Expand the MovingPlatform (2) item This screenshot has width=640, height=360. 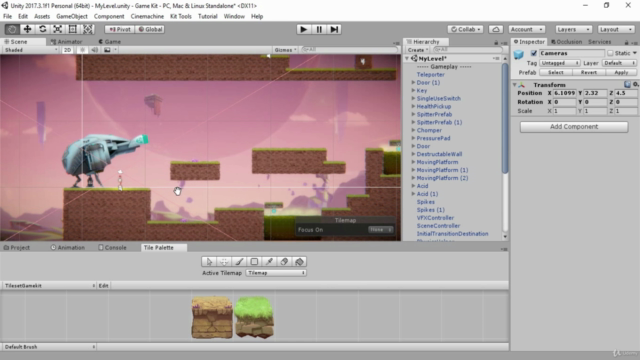(x=413, y=178)
